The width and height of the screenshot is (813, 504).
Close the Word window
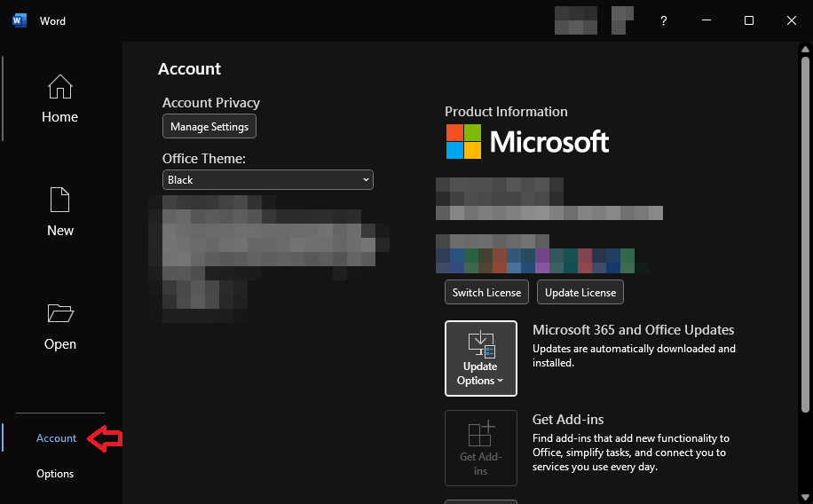click(x=791, y=20)
